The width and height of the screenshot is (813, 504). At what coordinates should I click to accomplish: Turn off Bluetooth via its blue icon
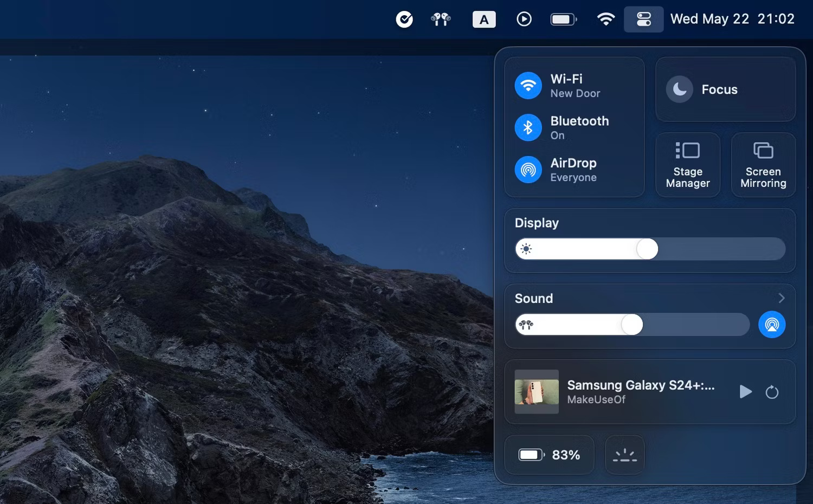pyautogui.click(x=528, y=127)
